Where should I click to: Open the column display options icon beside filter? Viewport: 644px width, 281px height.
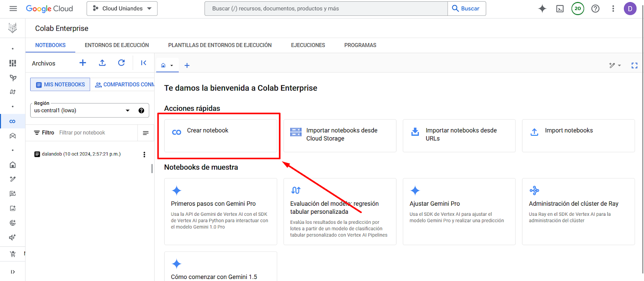[x=146, y=133]
